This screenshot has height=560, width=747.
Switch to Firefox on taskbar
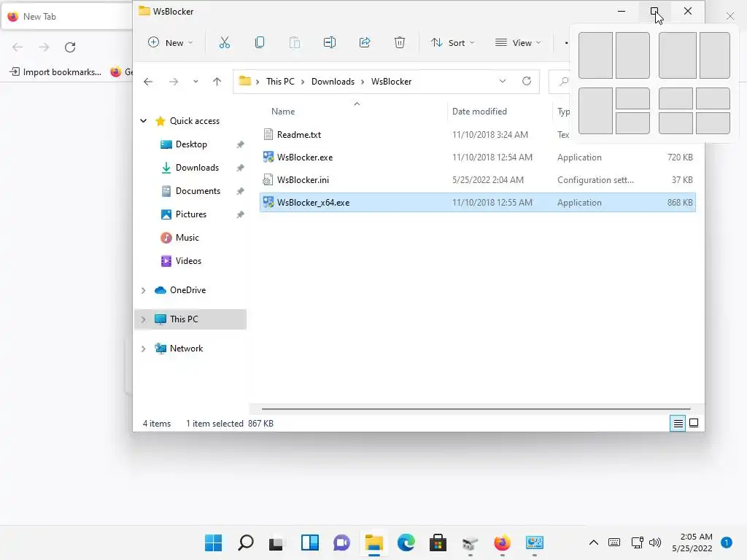click(x=502, y=542)
